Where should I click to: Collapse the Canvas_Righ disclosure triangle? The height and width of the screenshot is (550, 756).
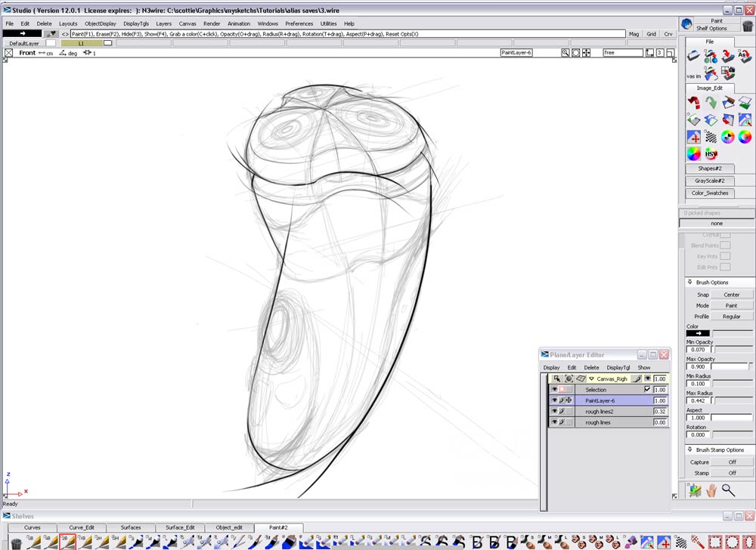tap(591, 379)
